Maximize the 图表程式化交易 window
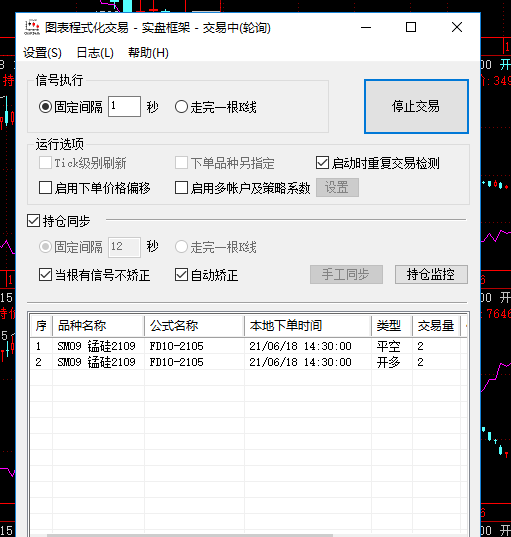This screenshot has width=511, height=537. (x=411, y=27)
